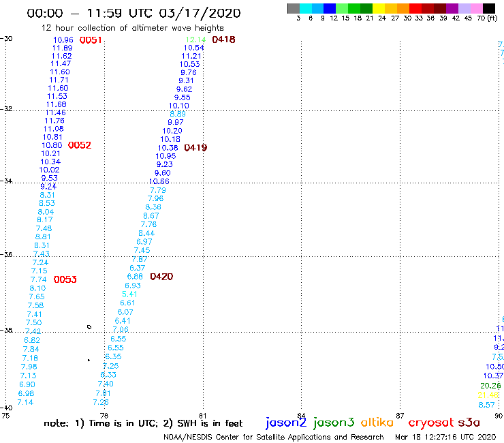Click wave height value 8.57

[x=487, y=405]
